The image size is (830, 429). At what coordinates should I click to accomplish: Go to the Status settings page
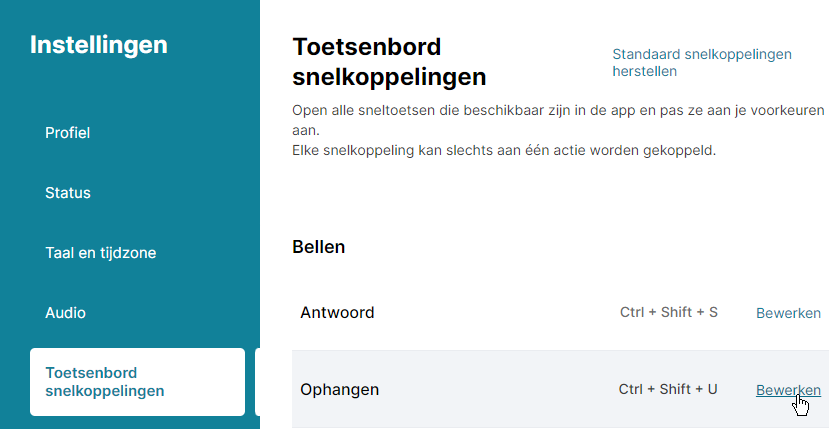[68, 193]
